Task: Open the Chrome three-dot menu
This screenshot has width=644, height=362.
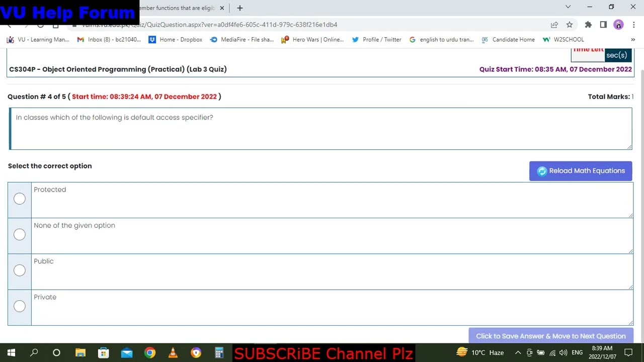Action: tap(634, 25)
